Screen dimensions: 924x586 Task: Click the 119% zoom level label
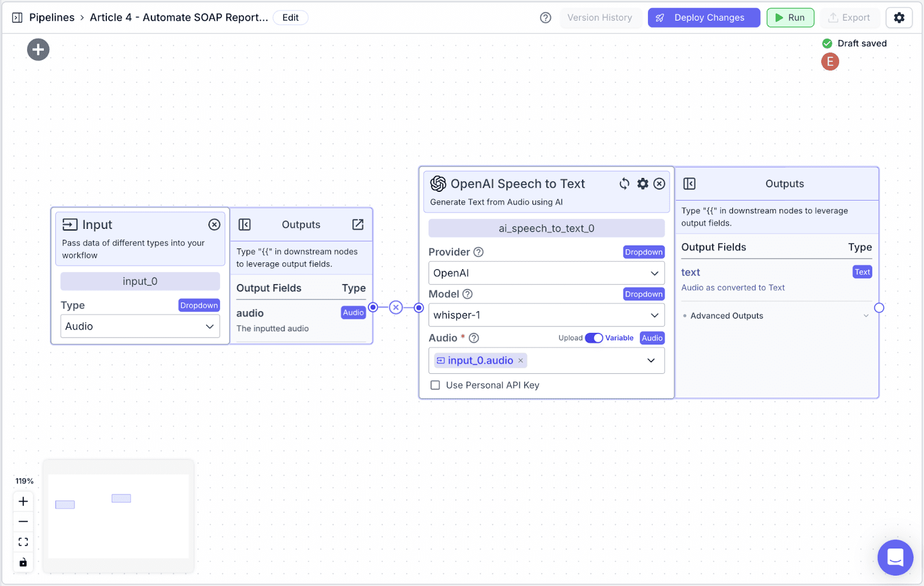24,481
